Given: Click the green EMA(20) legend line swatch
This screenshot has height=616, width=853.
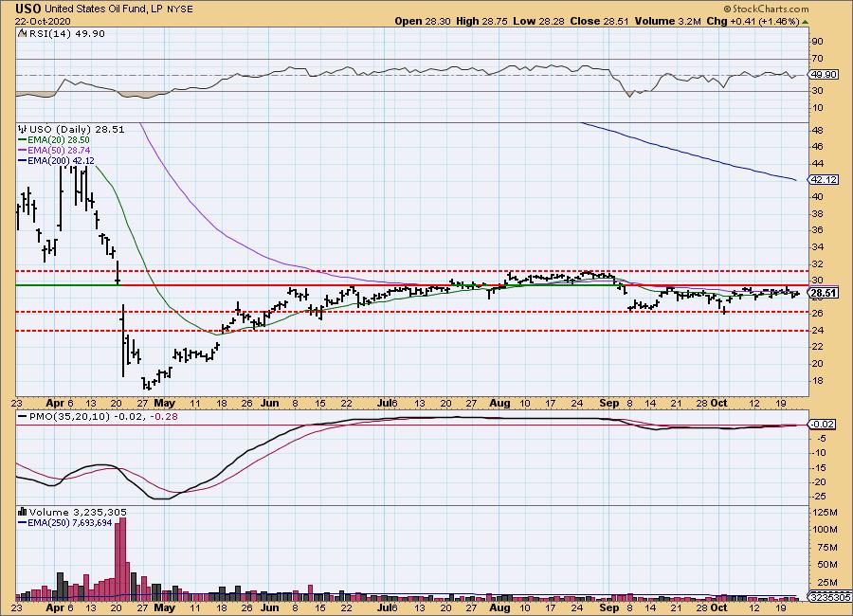Looking at the screenshot, I should (23, 140).
